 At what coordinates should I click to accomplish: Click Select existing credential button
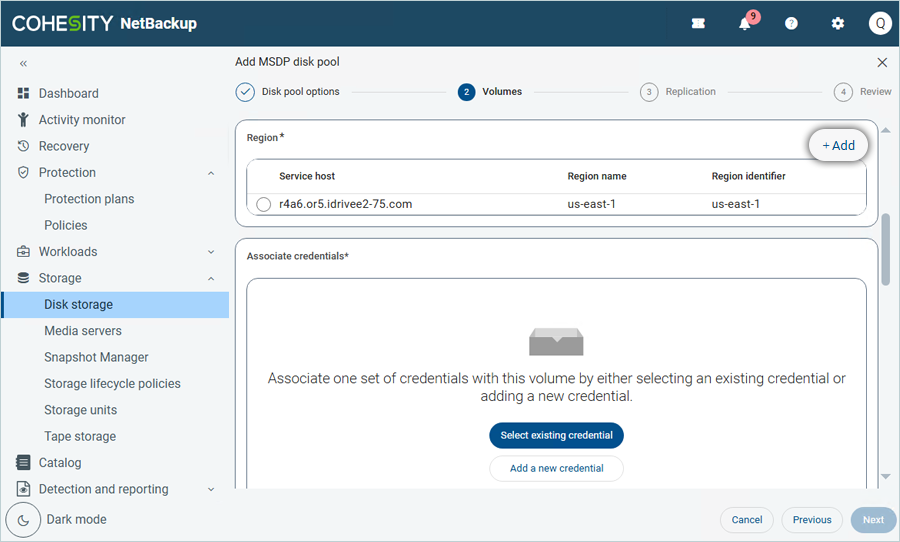pos(556,435)
